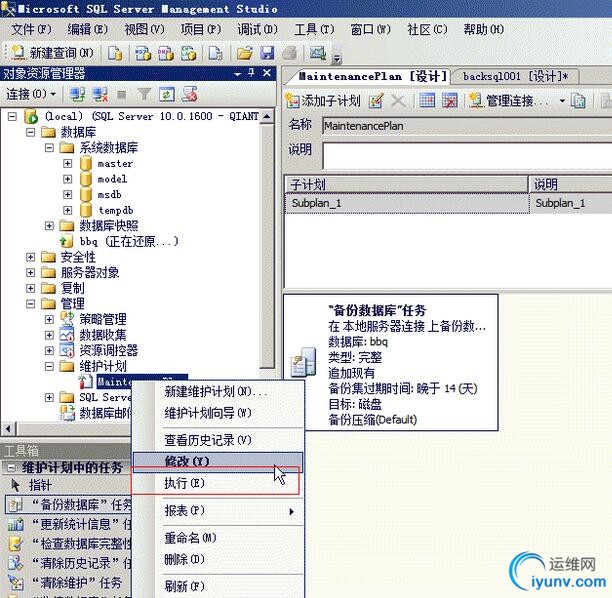Click the refresh icon in Object Explorer

click(167, 94)
